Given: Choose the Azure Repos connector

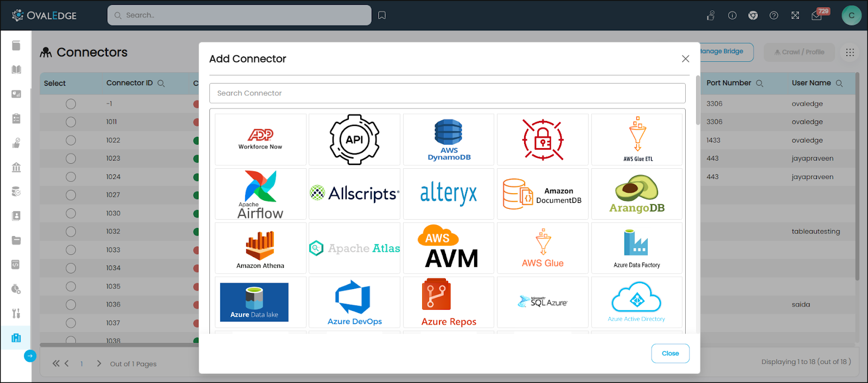Looking at the screenshot, I should [x=449, y=302].
